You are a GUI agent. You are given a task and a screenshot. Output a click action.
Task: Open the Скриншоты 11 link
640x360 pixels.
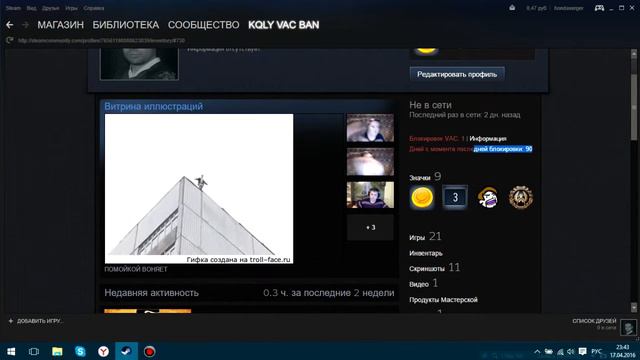435,268
